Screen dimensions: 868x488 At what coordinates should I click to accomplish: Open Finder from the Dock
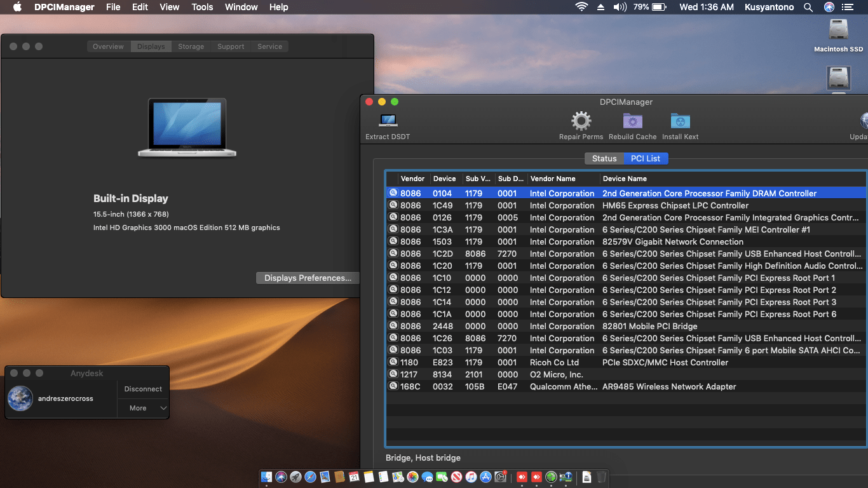tap(267, 477)
